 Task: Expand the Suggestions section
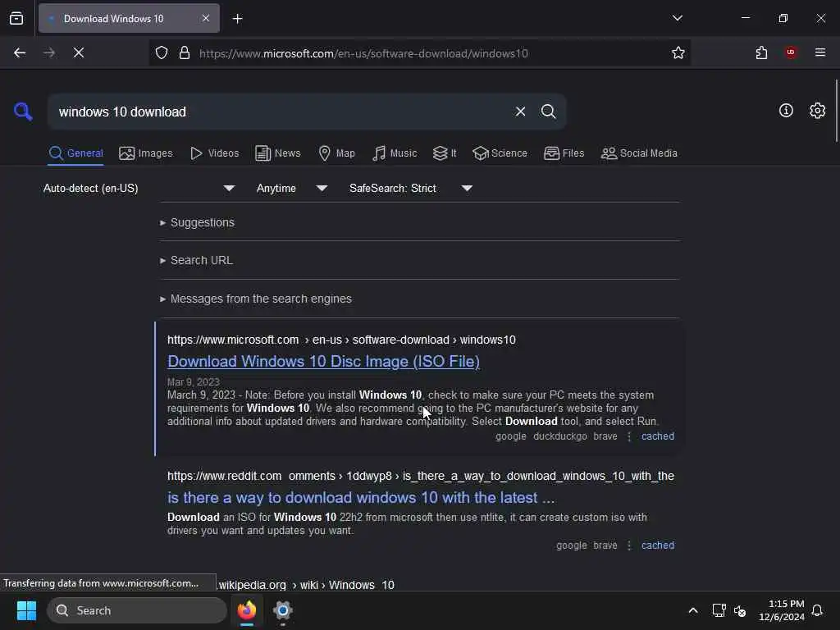tap(197, 222)
